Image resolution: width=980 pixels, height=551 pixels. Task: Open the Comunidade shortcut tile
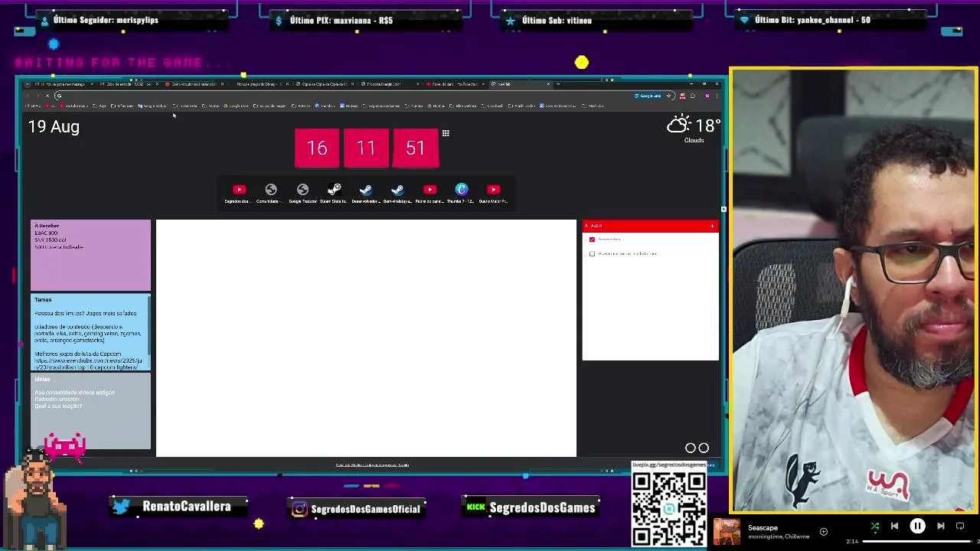click(271, 193)
